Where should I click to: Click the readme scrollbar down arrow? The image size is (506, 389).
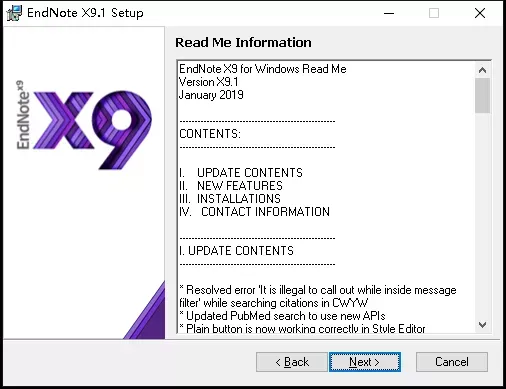(482, 325)
